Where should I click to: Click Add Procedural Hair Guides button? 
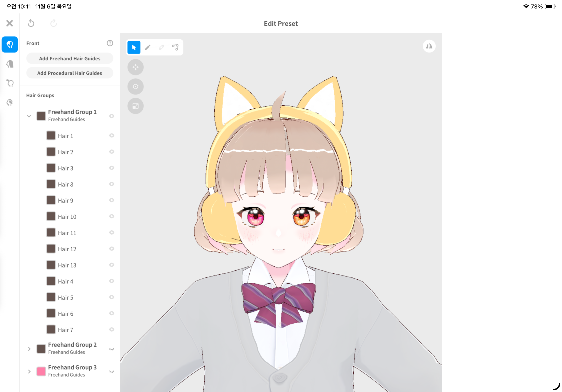tap(70, 73)
